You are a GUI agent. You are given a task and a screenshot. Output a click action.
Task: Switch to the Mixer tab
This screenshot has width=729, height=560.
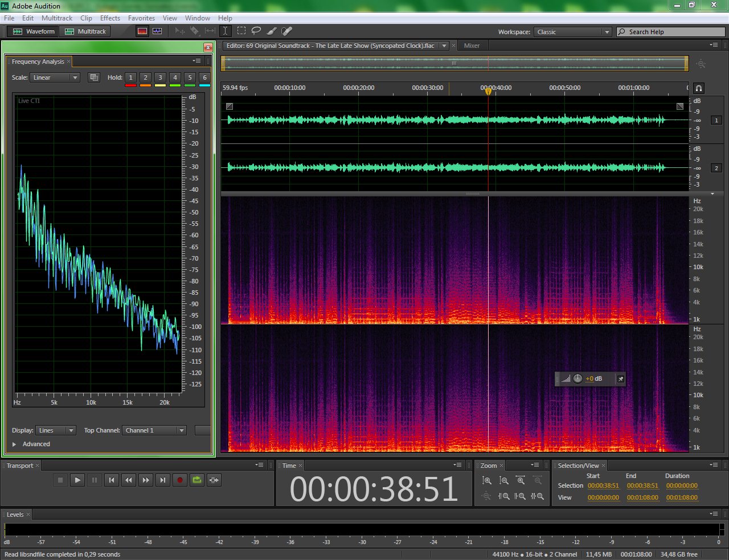click(472, 46)
